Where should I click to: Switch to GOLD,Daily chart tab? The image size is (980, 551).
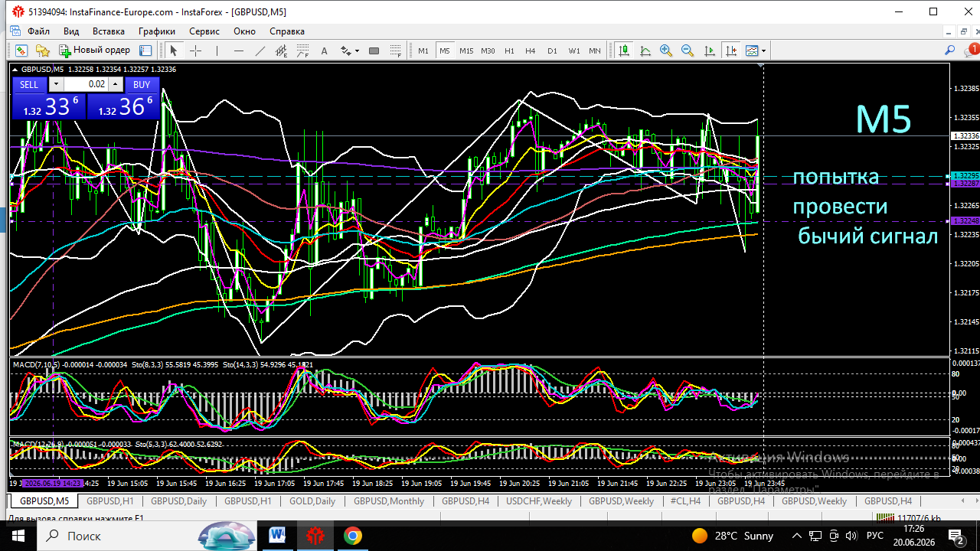(312, 501)
